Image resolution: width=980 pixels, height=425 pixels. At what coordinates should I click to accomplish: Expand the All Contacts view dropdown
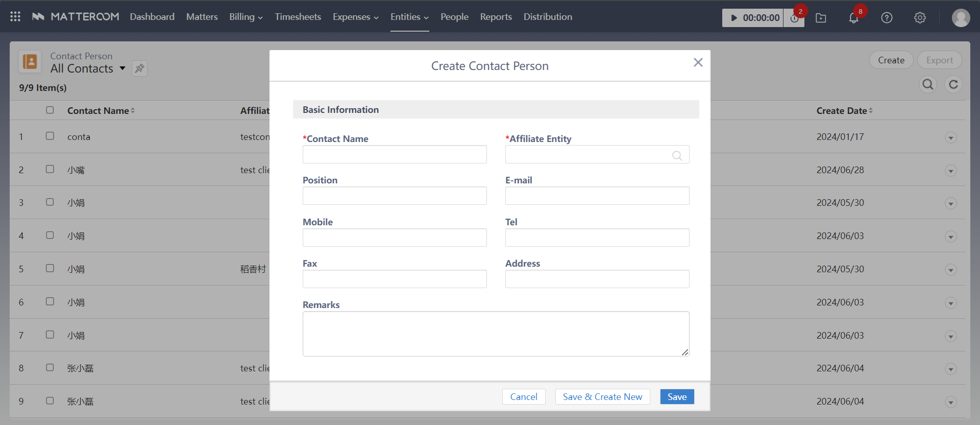[x=122, y=68]
